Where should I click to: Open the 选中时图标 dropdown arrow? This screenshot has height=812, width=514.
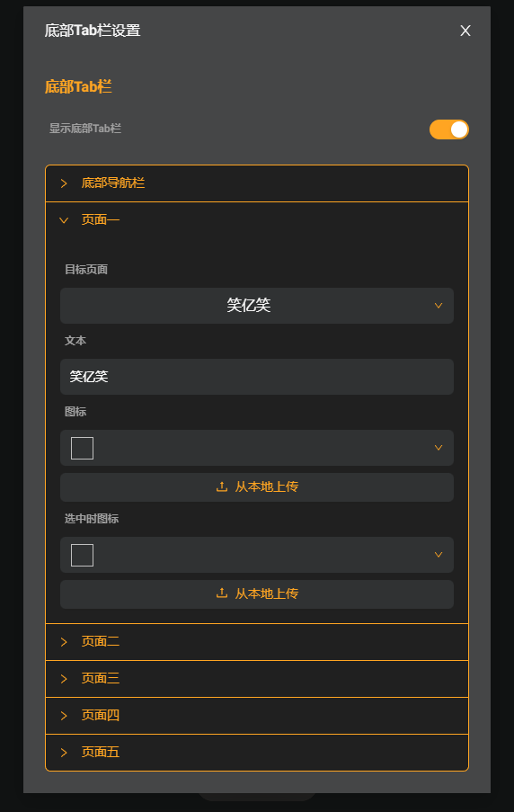[x=438, y=555]
